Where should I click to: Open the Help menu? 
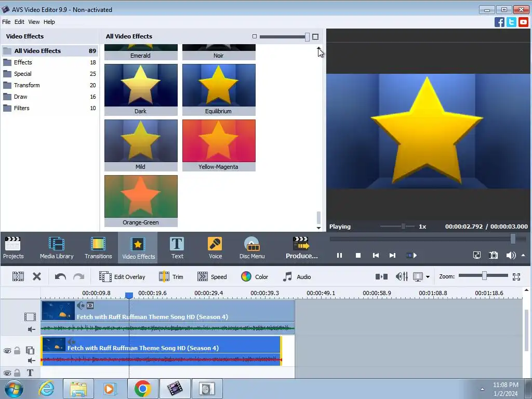49,22
